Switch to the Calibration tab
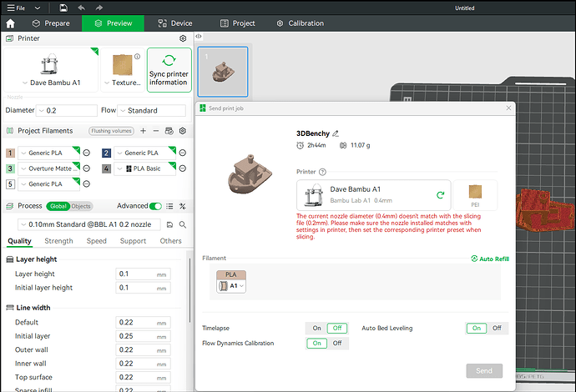Image resolution: width=576 pixels, height=392 pixels. pyautogui.click(x=301, y=23)
